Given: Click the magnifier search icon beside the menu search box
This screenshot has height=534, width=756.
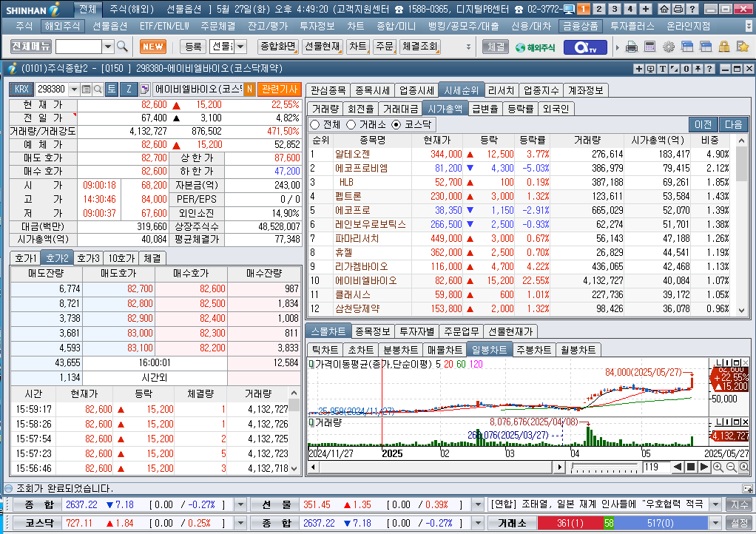Looking at the screenshot, I should [123, 47].
